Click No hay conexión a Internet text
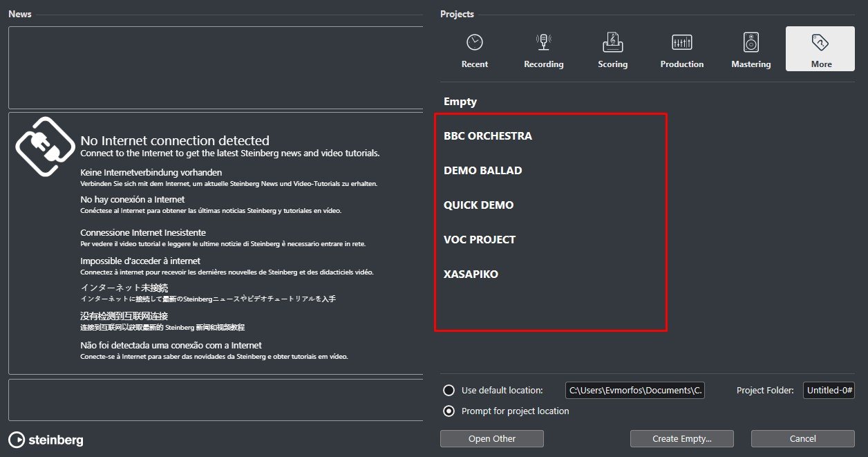Screen dimensions: 868x457 [x=133, y=200]
